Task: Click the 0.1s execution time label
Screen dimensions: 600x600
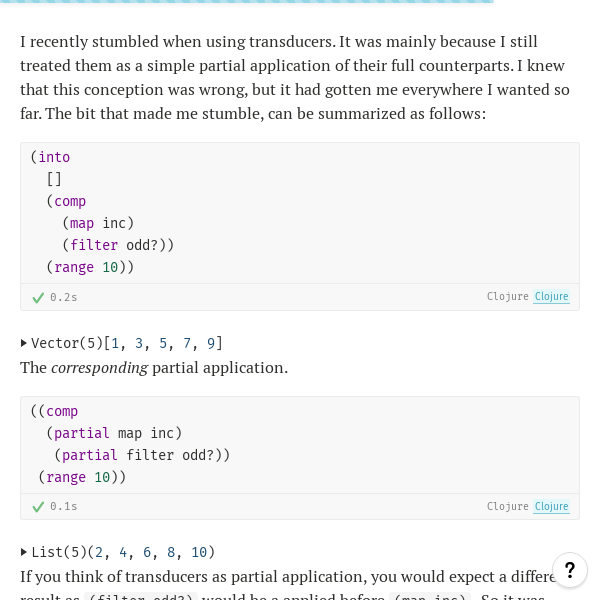Action: click(x=64, y=507)
